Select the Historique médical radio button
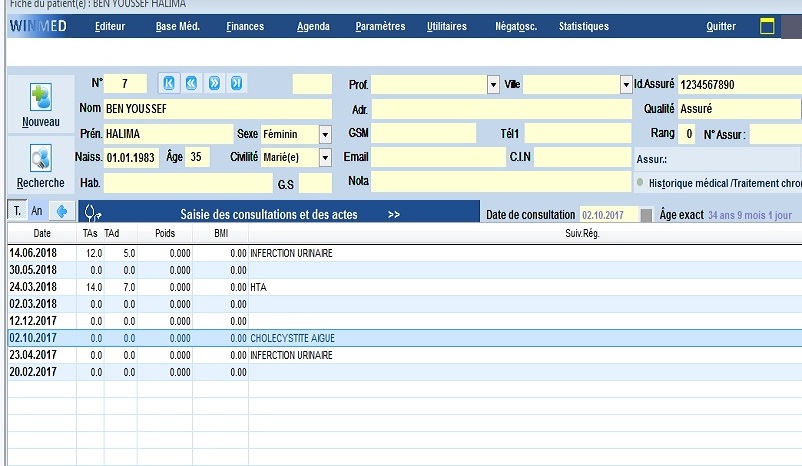802x466 pixels. point(640,183)
